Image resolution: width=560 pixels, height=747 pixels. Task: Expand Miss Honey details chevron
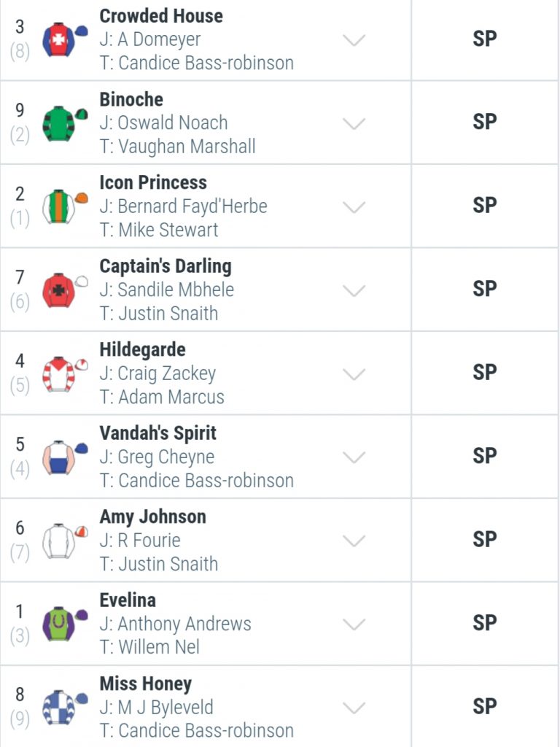coord(354,708)
